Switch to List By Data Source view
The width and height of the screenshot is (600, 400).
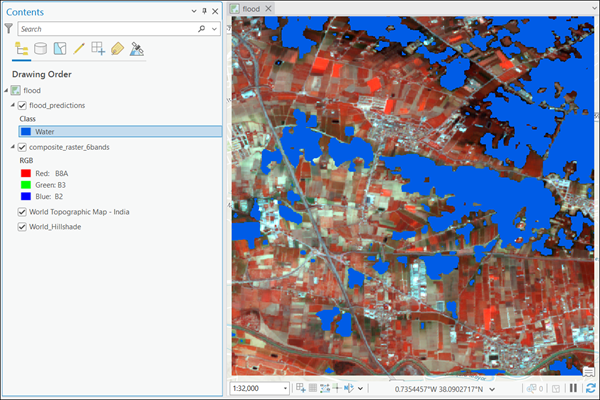[x=41, y=48]
